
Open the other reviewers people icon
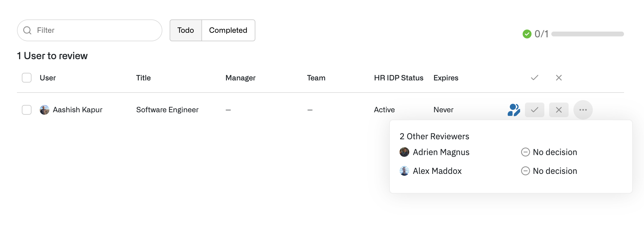513,110
